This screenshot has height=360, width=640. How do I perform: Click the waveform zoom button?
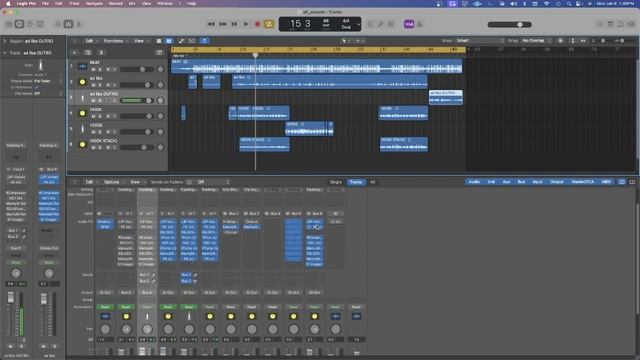pyautogui.click(x=560, y=41)
